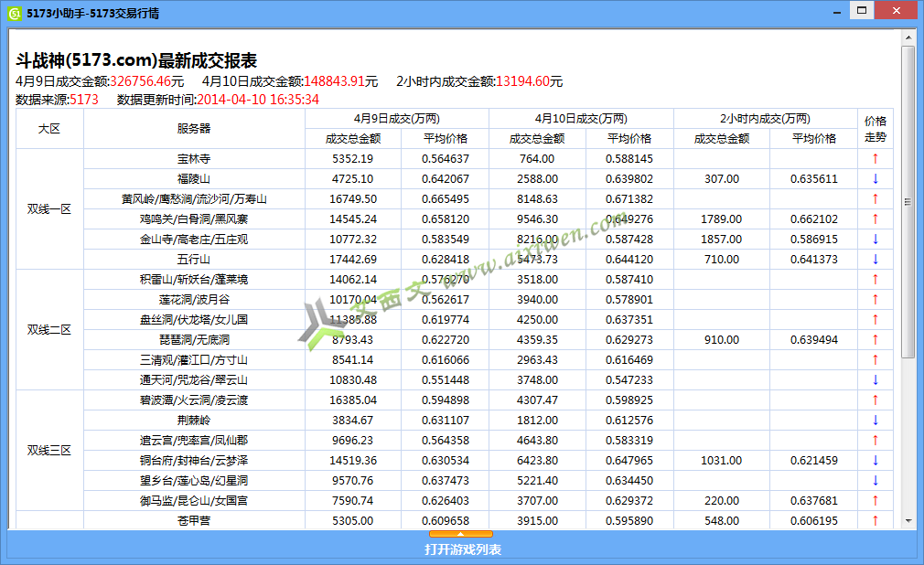Close the 5173小助手 window
Viewport: 924px width, 565px height.
click(897, 11)
